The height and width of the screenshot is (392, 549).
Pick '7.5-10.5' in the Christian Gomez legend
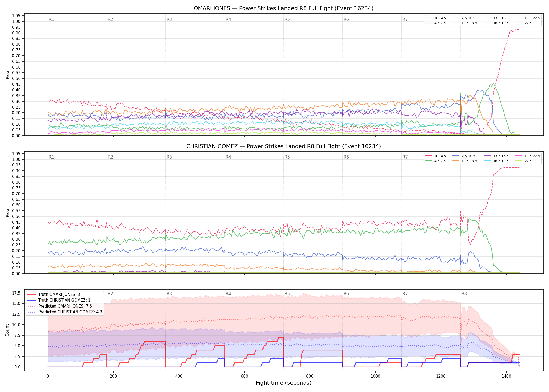[x=468, y=156]
